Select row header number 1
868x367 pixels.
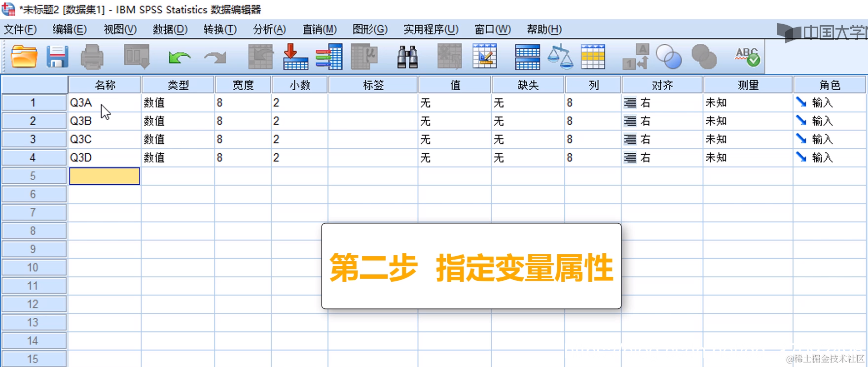(x=34, y=103)
